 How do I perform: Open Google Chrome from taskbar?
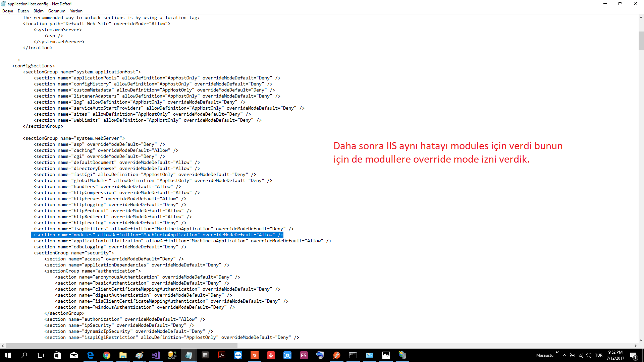click(107, 355)
